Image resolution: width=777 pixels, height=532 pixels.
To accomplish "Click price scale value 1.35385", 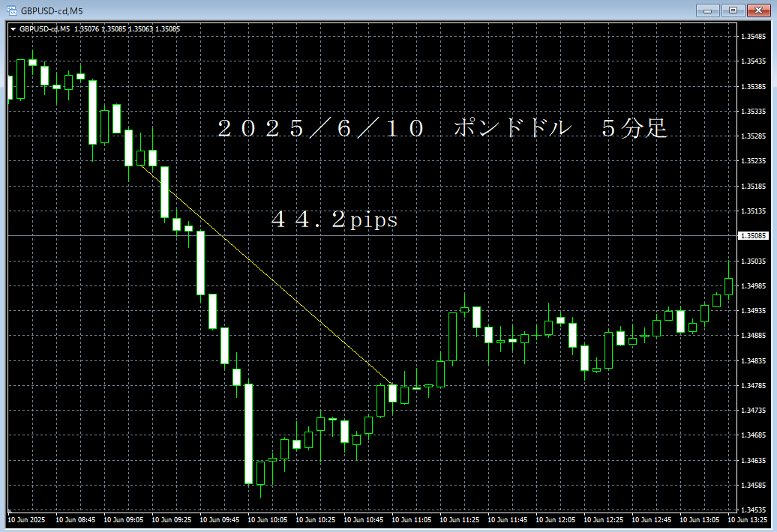I will [753, 87].
